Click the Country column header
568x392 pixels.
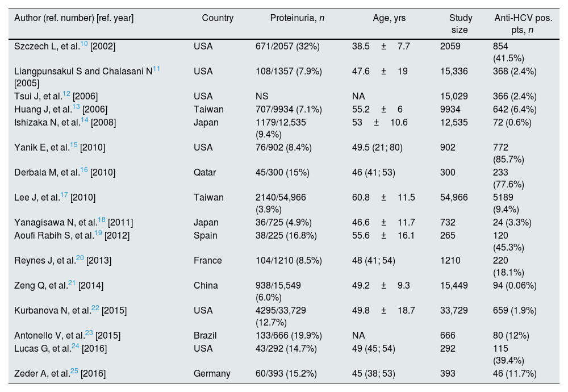coord(218,18)
